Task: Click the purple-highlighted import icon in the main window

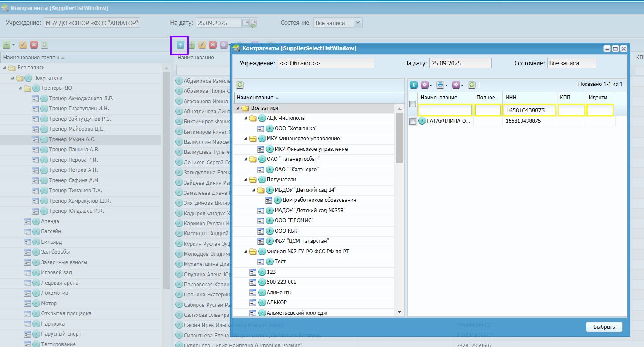Action: 180,44
